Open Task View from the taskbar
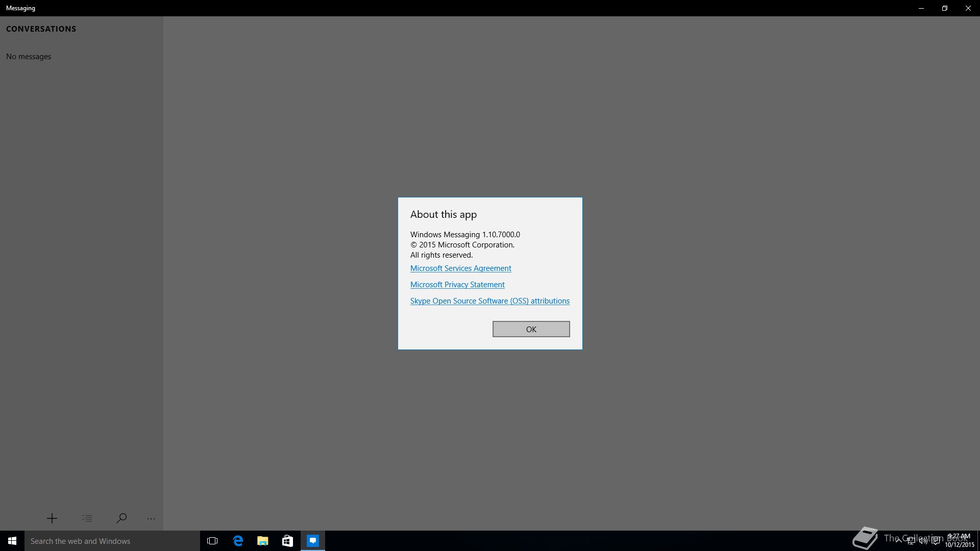Screen dimensions: 980x551 click(x=212, y=541)
